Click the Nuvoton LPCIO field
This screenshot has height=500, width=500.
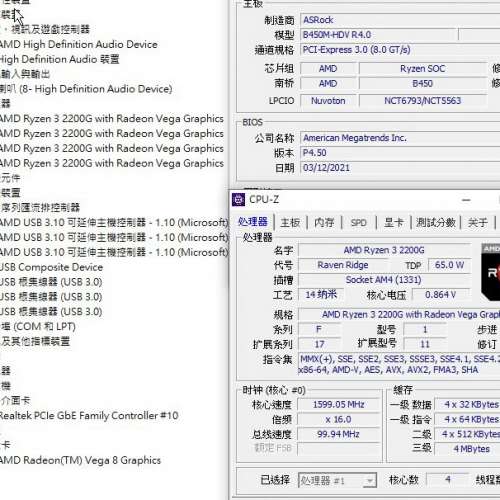pos(328,101)
